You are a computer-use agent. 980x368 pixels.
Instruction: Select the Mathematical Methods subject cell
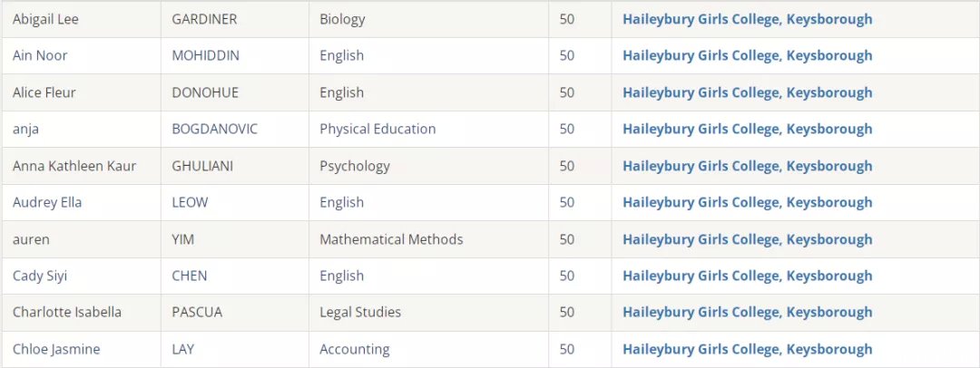pyautogui.click(x=428, y=239)
